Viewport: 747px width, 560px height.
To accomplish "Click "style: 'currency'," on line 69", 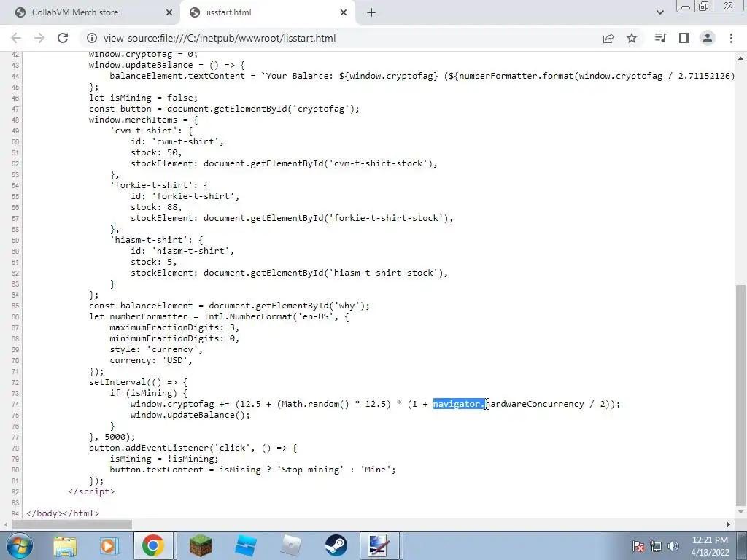I will [x=156, y=349].
